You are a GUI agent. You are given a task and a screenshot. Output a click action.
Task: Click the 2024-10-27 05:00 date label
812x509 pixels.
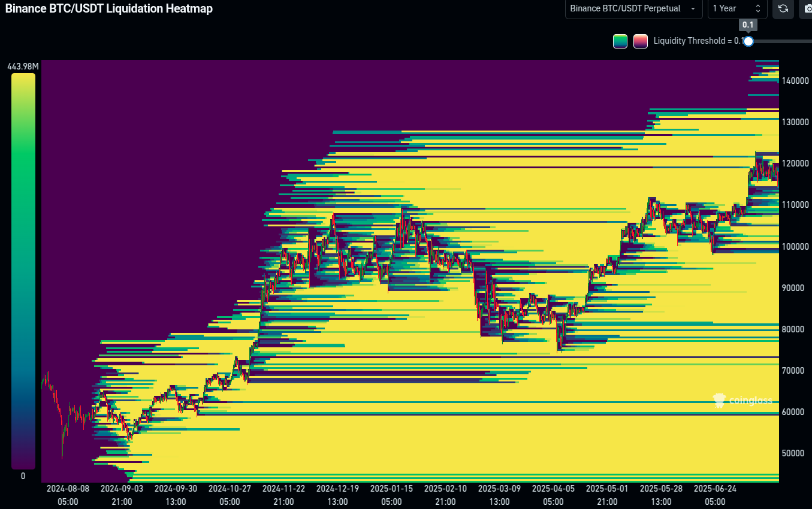tap(230, 495)
